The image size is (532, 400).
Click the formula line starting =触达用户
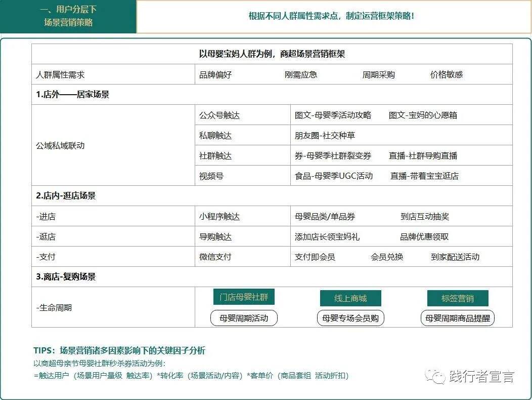[191, 376]
